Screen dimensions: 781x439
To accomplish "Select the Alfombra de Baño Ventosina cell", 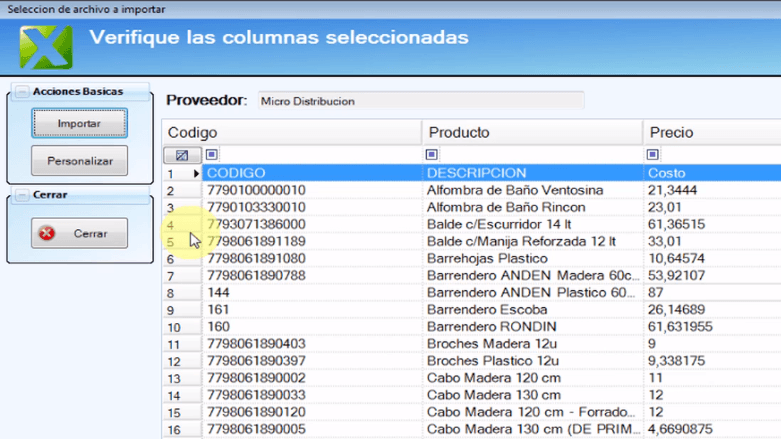I will pos(515,190).
